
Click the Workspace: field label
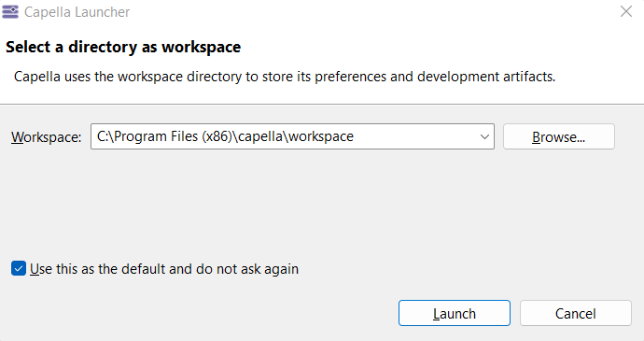pos(46,137)
